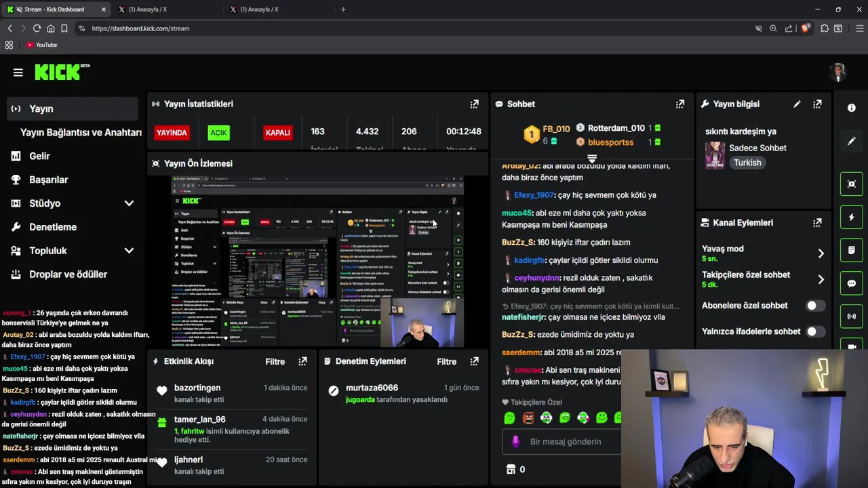Viewport: 868px width, 488px height.
Task: Click username tamer_lan_96 in activity feed
Action: pos(200,420)
